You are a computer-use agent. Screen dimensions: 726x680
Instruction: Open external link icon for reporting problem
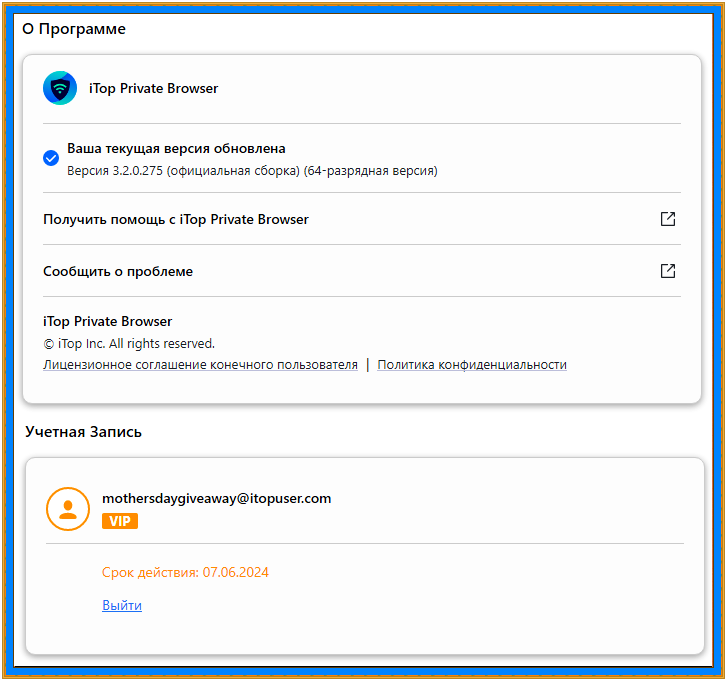point(668,271)
